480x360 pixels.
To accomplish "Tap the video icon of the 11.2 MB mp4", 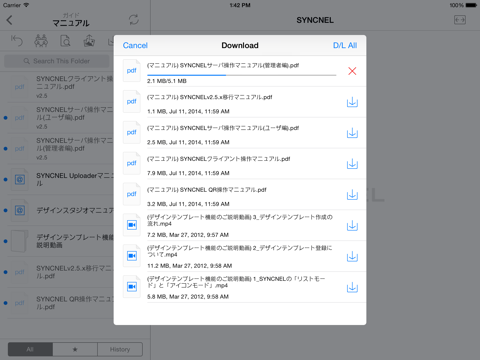I will tap(132, 256).
